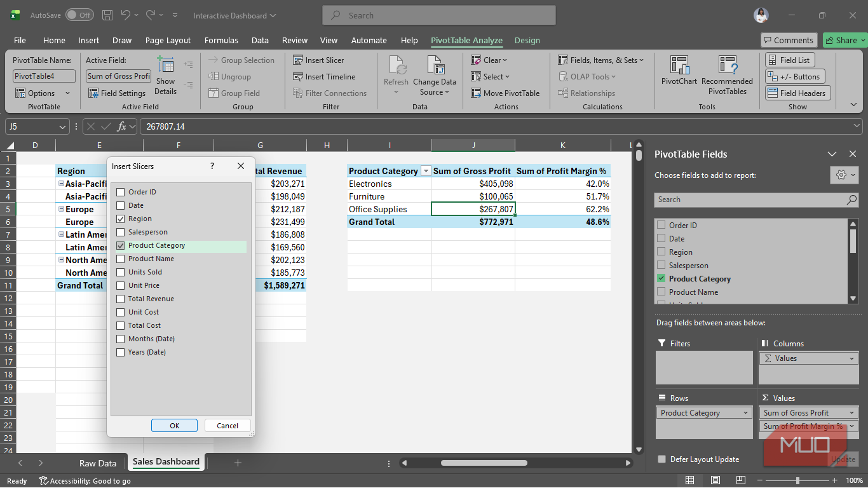The image size is (868, 488).
Task: Expand the Name Box dropdown
Action: (x=62, y=126)
